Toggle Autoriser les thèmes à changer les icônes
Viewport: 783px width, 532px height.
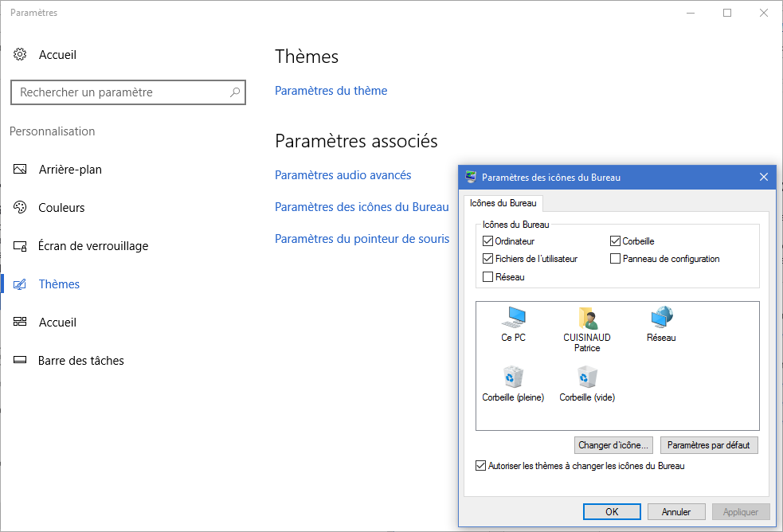coord(480,466)
